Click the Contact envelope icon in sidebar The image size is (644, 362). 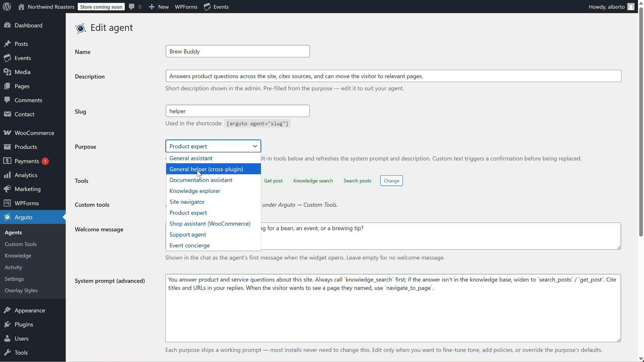(7, 114)
